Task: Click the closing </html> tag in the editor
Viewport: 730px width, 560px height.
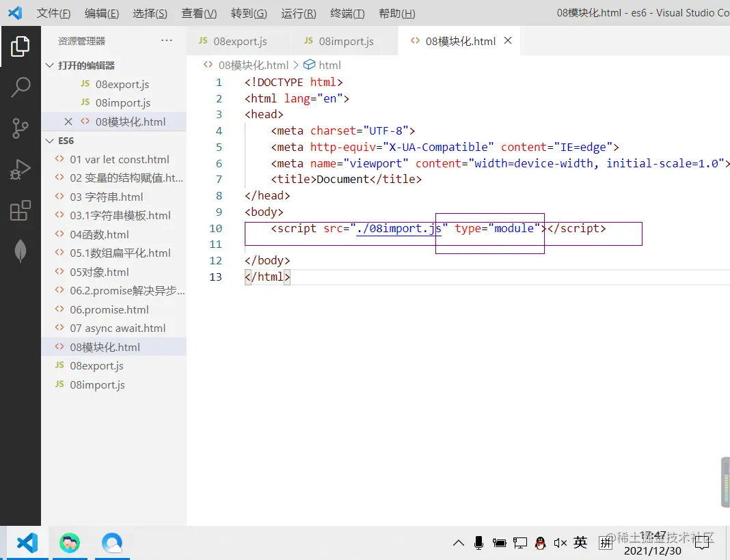Action: pyautogui.click(x=268, y=277)
